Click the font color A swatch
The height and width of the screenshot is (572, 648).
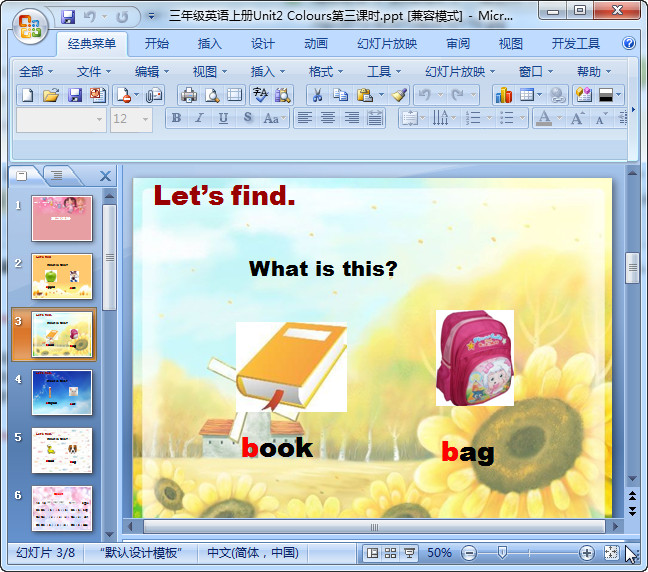click(x=544, y=118)
